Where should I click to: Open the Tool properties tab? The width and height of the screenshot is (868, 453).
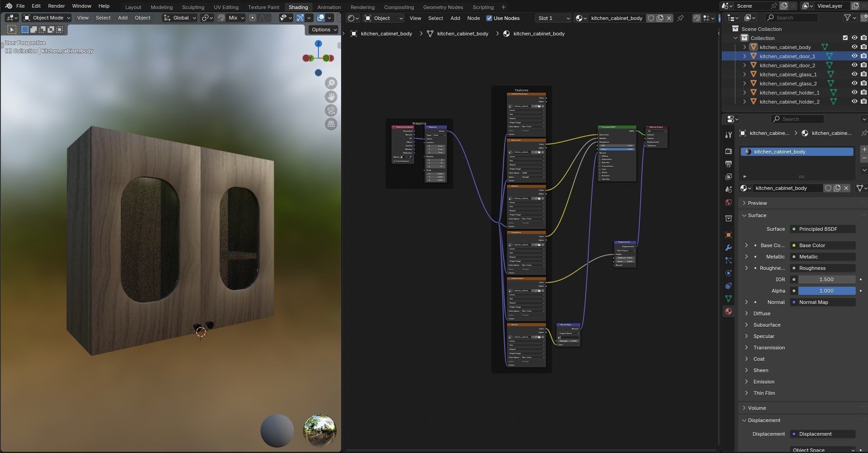(x=729, y=135)
